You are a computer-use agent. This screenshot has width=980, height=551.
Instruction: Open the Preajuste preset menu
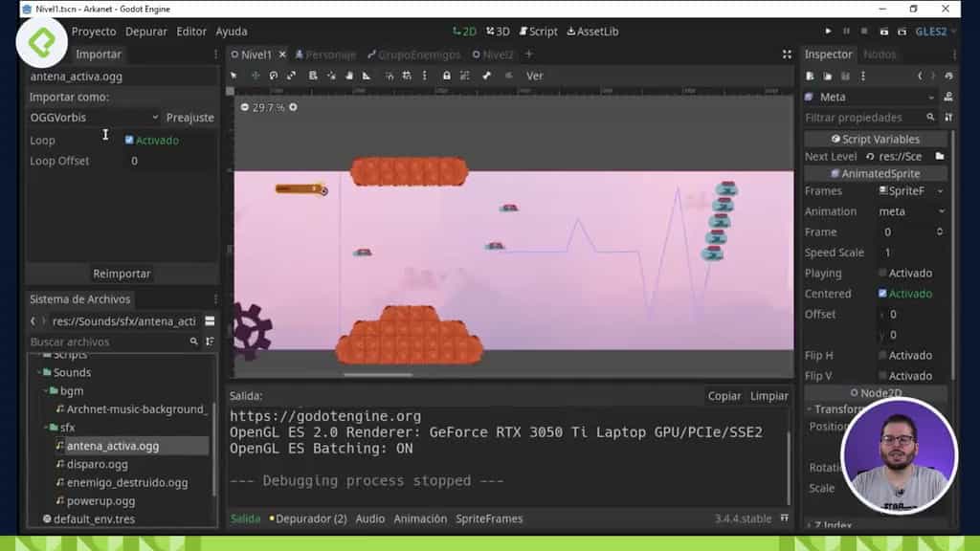[190, 118]
